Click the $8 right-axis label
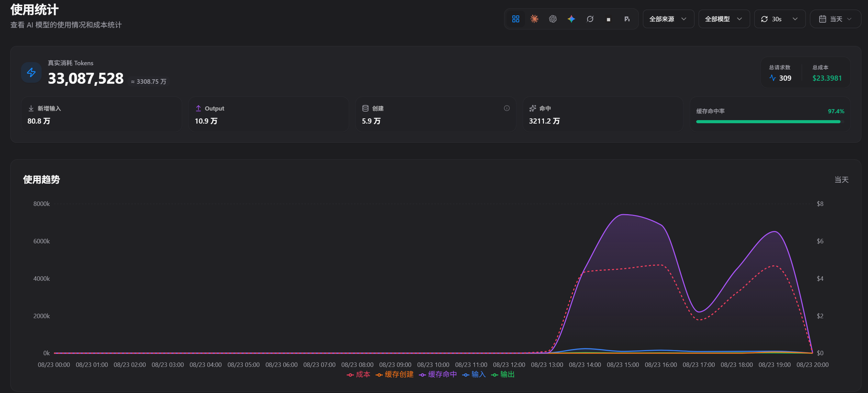Image resolution: width=868 pixels, height=393 pixels. pos(820,204)
